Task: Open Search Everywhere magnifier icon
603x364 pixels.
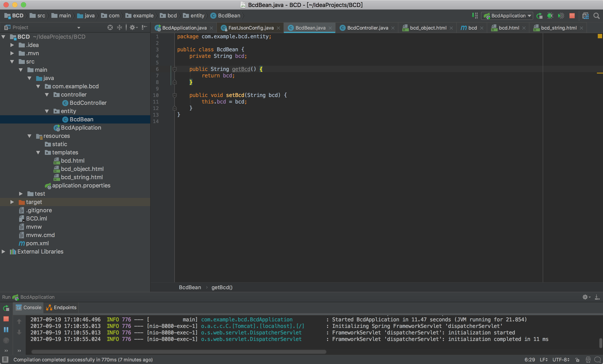Action: (596, 16)
